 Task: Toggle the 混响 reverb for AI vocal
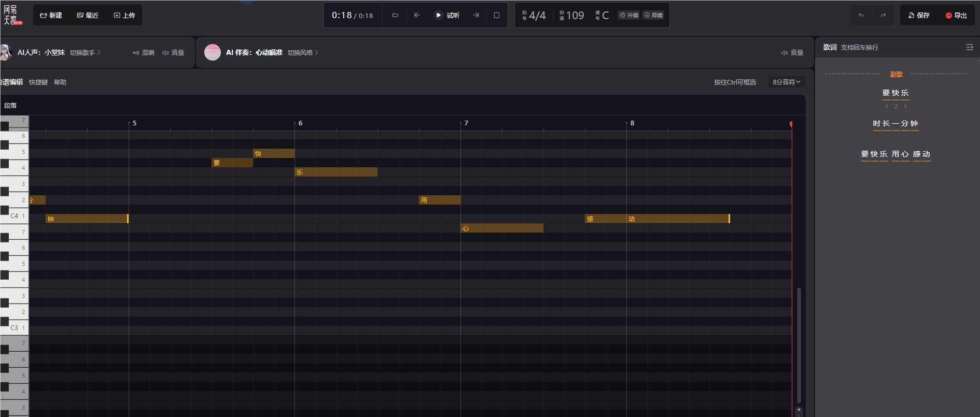pos(144,53)
